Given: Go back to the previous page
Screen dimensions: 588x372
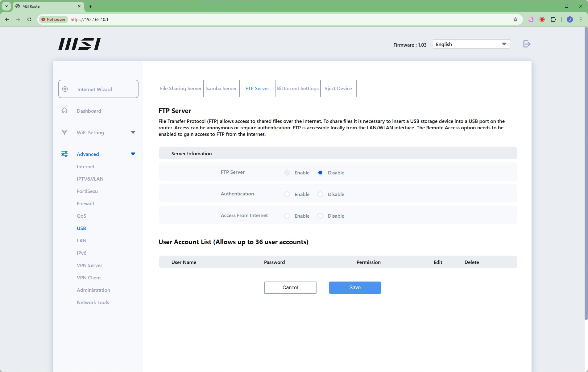Looking at the screenshot, I should coord(7,19).
